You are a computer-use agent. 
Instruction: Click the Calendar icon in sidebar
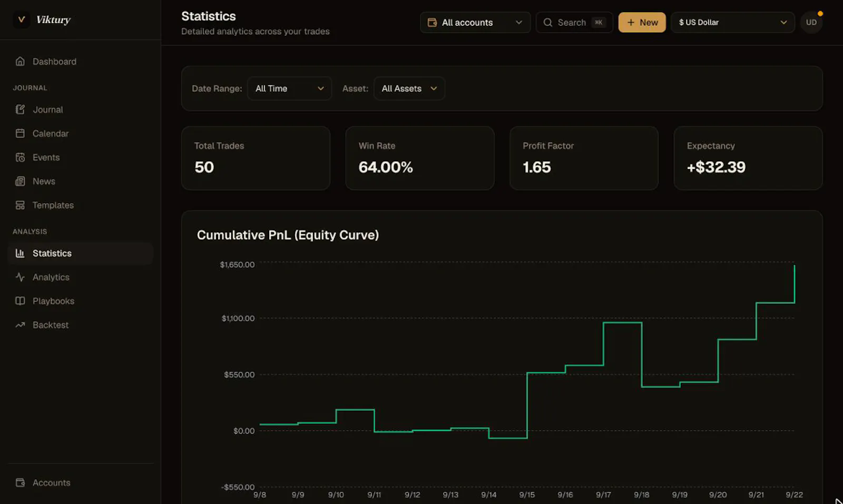[20, 133]
